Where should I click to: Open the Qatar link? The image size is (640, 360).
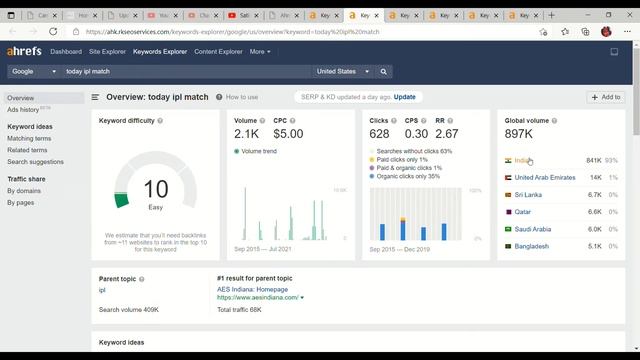pos(522,212)
